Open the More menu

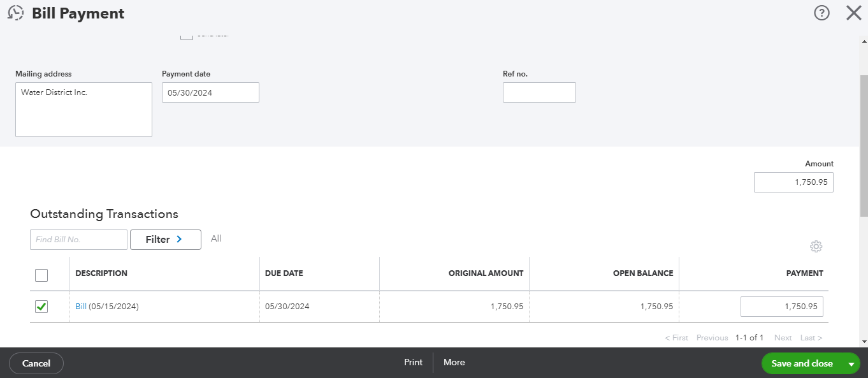(454, 363)
